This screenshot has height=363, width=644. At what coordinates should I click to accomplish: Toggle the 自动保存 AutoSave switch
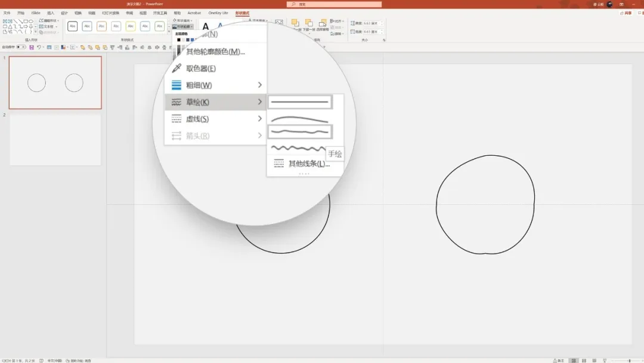tap(21, 47)
